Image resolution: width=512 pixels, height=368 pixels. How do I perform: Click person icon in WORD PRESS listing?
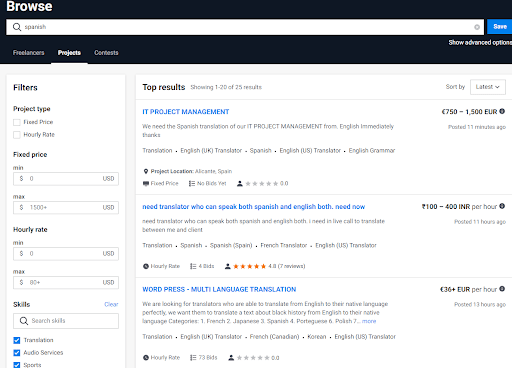(x=231, y=358)
